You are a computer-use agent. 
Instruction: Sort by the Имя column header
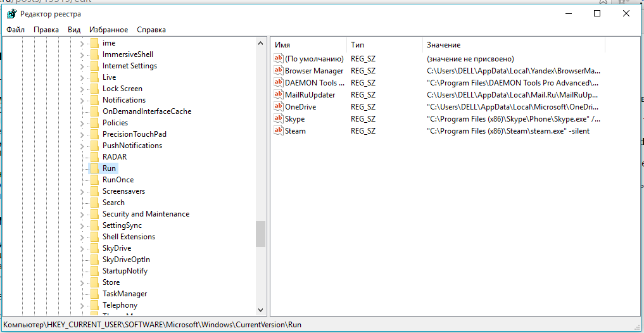coord(308,45)
